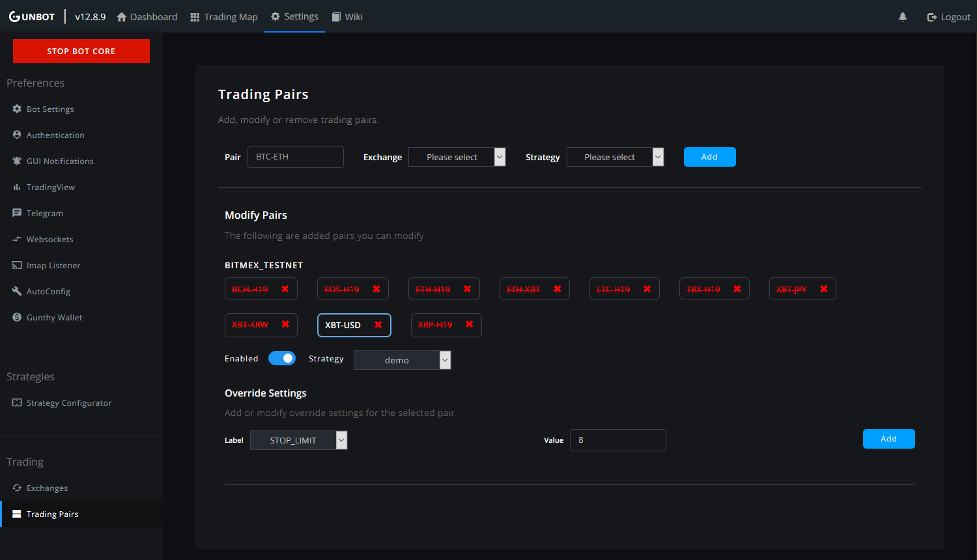Click the Gunbot logo
Viewport: 977px width, 560px height.
(32, 17)
